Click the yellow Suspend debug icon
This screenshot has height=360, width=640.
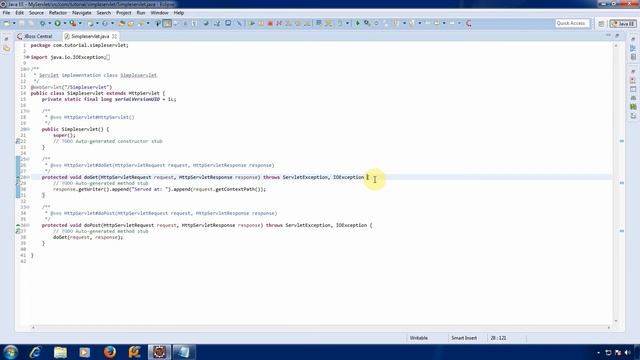[261, 23]
